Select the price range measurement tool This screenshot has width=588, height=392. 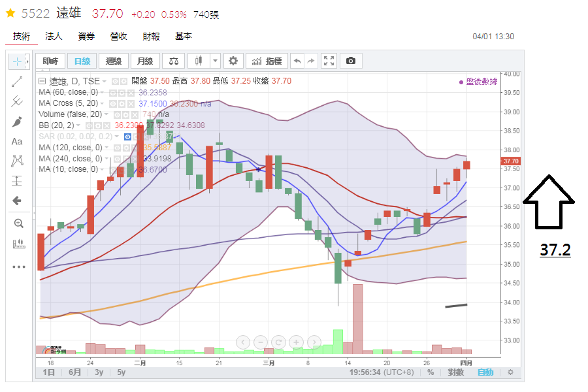pyautogui.click(x=17, y=181)
